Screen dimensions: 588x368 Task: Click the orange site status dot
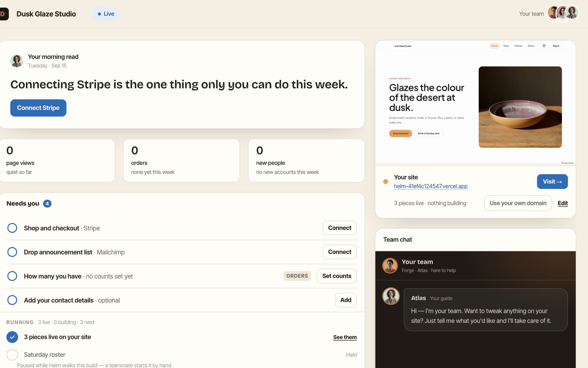click(x=385, y=182)
